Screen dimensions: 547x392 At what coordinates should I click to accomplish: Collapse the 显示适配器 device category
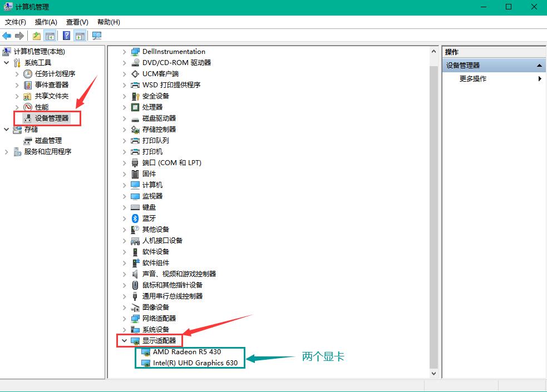(x=124, y=340)
